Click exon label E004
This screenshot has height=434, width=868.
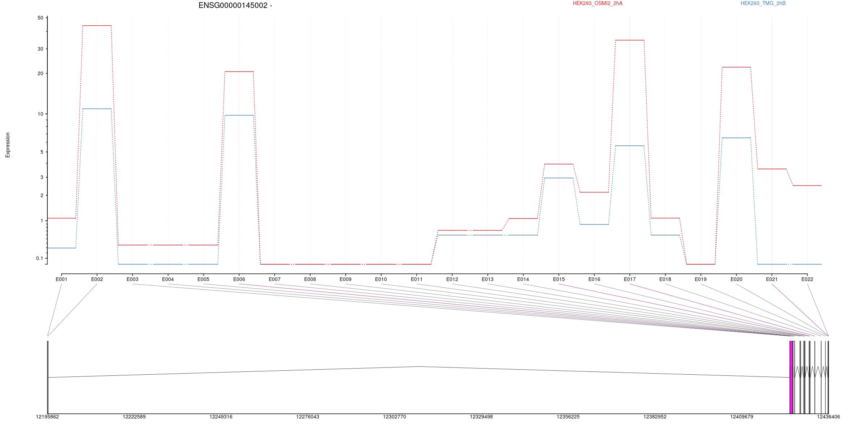click(x=168, y=279)
